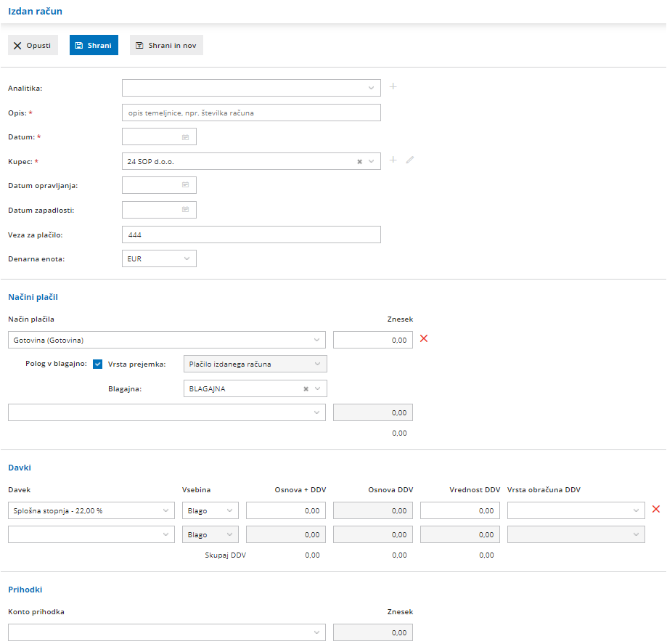Viewport: 667px width, 644px height.
Task: Open the Analitika dropdown
Action: [x=251, y=88]
